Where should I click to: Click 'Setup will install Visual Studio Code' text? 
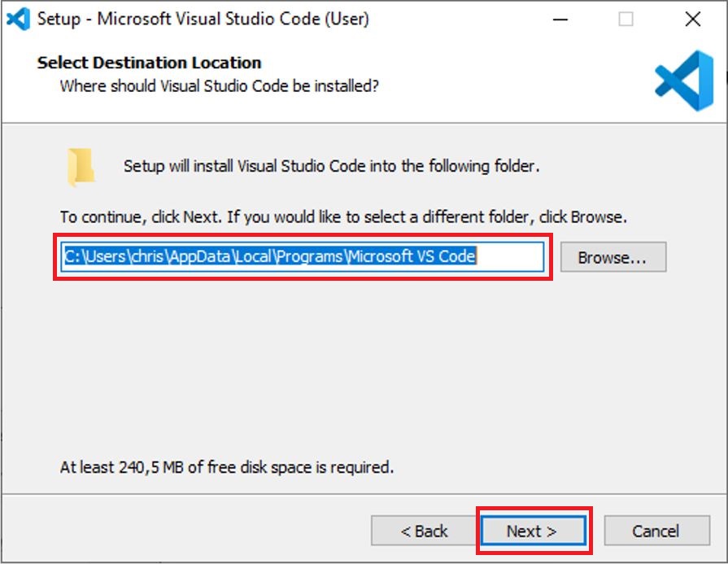click(332, 166)
